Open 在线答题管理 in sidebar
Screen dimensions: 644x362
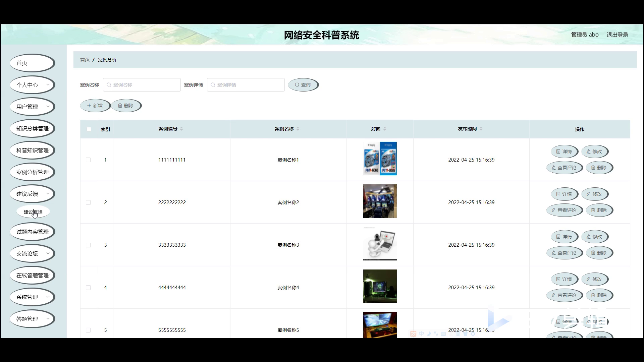tap(32, 275)
